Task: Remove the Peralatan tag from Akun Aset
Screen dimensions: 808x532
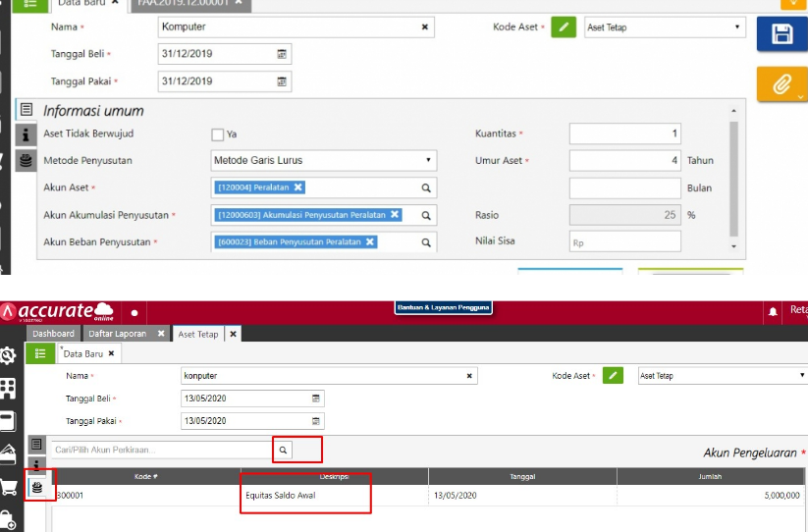Action: [x=298, y=187]
